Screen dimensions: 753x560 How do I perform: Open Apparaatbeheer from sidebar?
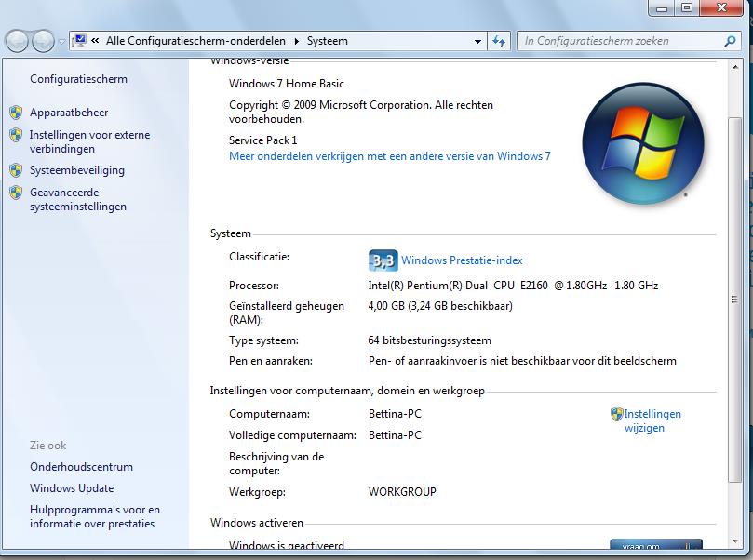(x=69, y=113)
